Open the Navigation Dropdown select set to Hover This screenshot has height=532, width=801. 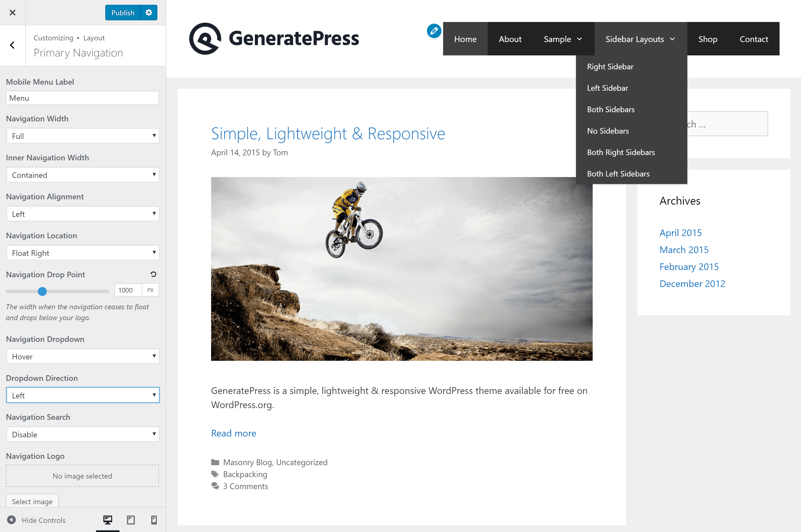[x=83, y=356]
